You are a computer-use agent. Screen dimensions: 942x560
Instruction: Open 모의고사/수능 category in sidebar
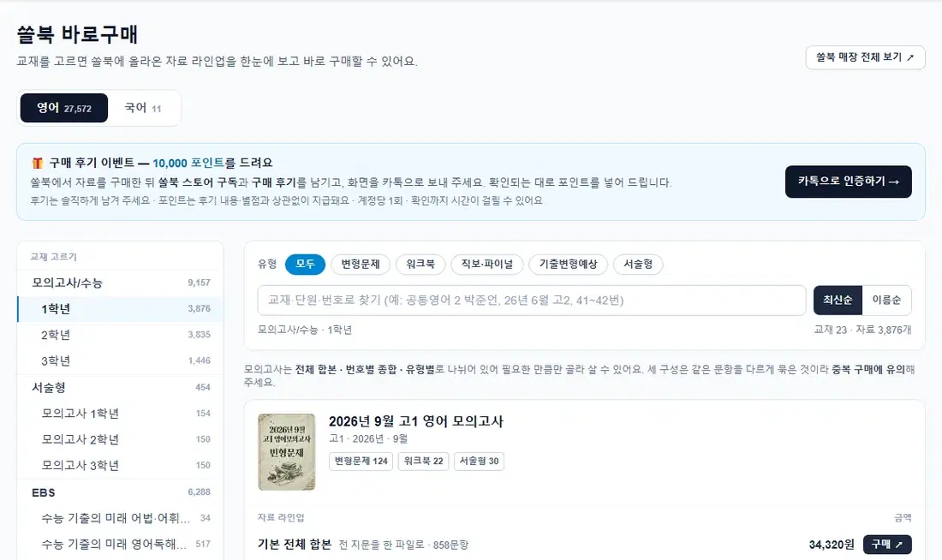coord(120,283)
